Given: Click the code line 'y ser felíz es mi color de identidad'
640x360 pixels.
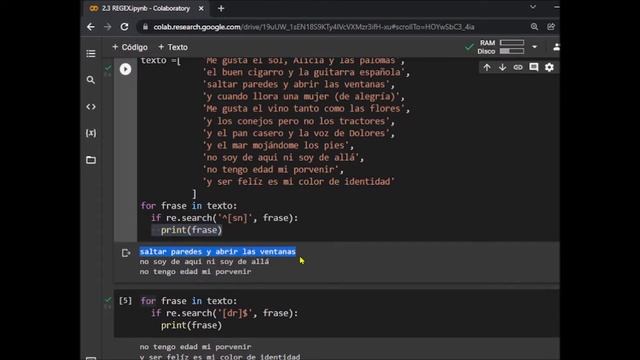Looking at the screenshot, I should click(298, 182).
